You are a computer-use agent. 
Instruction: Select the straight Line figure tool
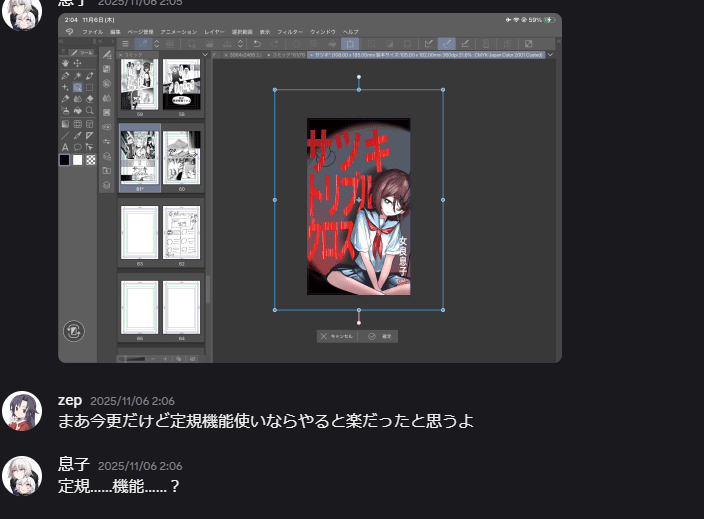click(66, 136)
